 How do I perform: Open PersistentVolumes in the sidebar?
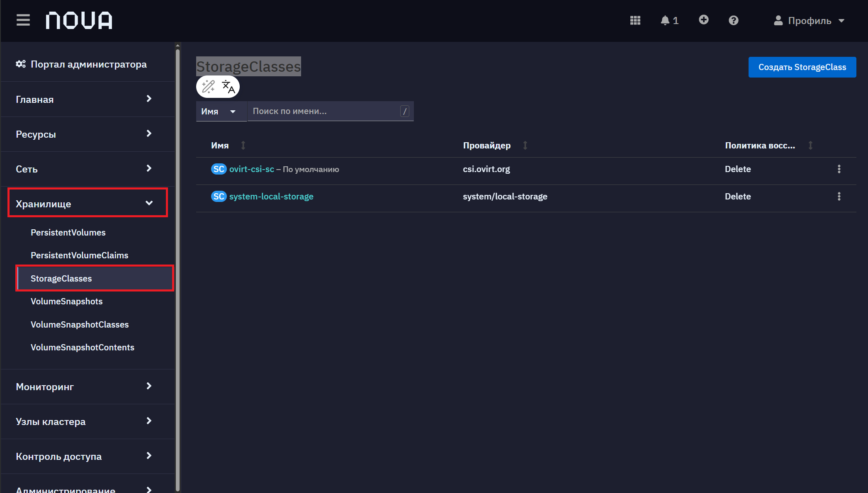[68, 232]
